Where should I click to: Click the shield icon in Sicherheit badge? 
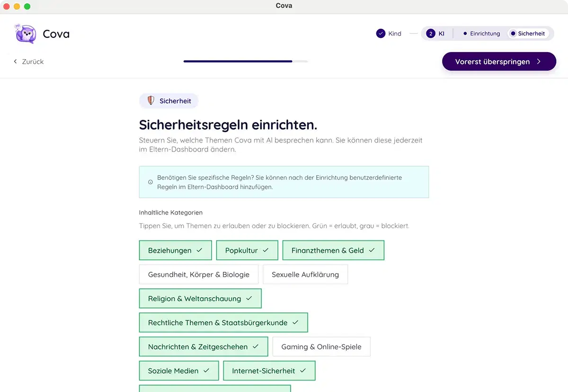tap(151, 101)
